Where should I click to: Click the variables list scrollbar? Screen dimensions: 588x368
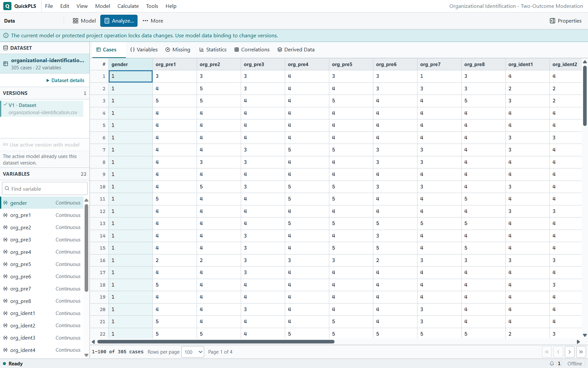(x=86, y=248)
